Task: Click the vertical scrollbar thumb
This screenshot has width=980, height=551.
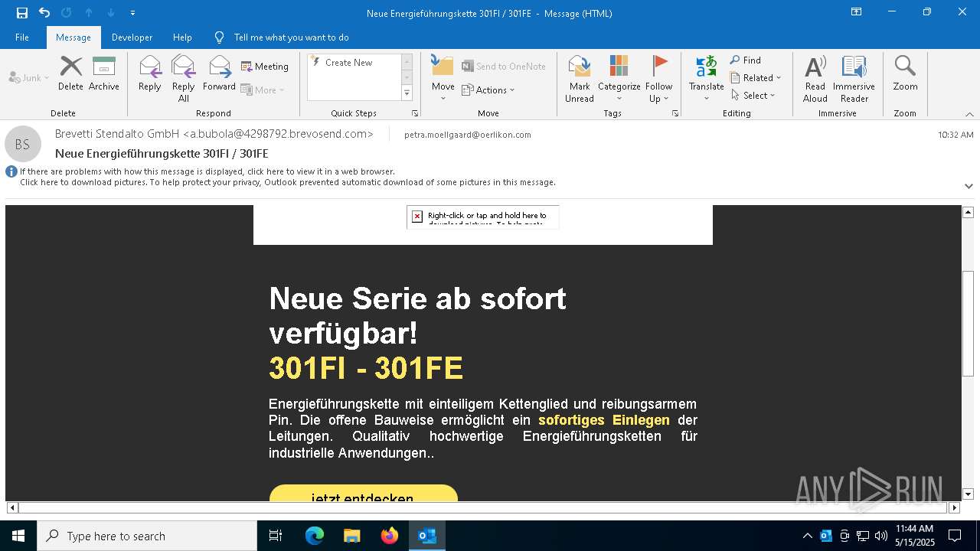Action: [968, 323]
